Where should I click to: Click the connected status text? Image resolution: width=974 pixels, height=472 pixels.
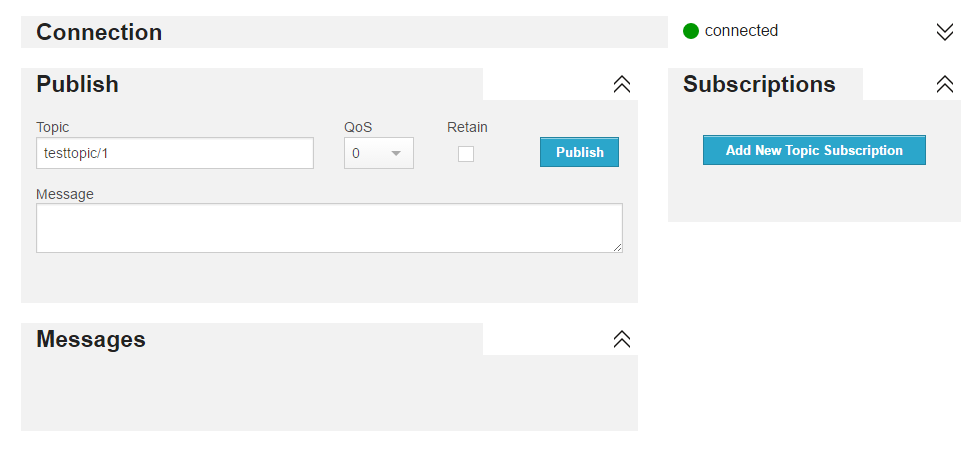point(741,31)
